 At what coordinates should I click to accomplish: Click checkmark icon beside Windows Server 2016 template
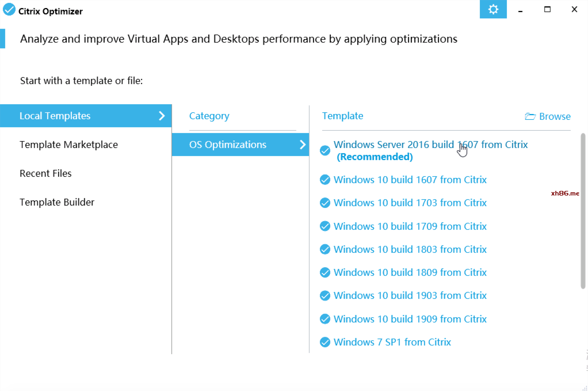coord(325,150)
